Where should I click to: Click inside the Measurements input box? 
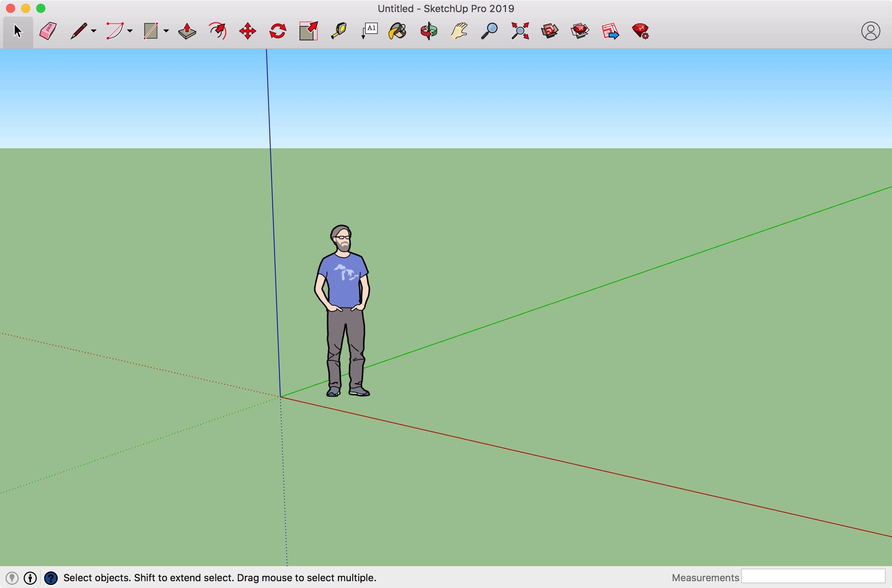point(813,576)
